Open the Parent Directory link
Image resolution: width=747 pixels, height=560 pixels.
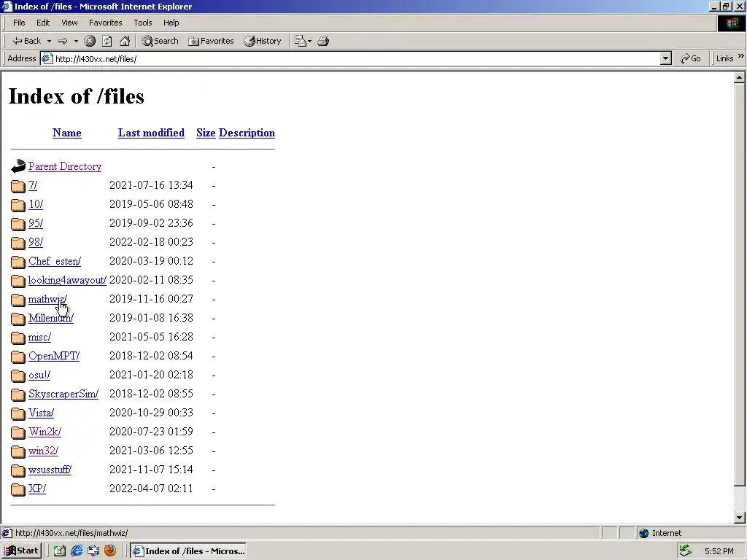click(65, 167)
